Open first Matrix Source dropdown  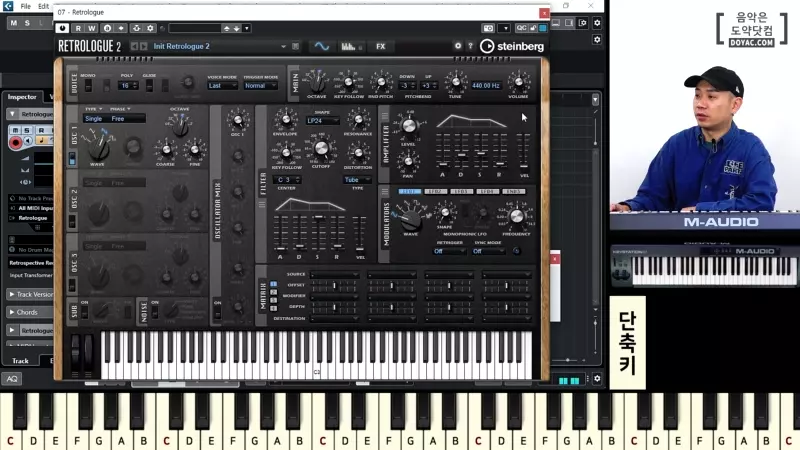334,275
